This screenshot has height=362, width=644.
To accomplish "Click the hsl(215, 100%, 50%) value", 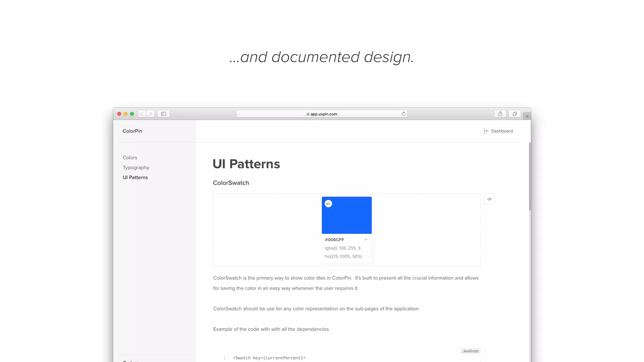I will point(343,256).
